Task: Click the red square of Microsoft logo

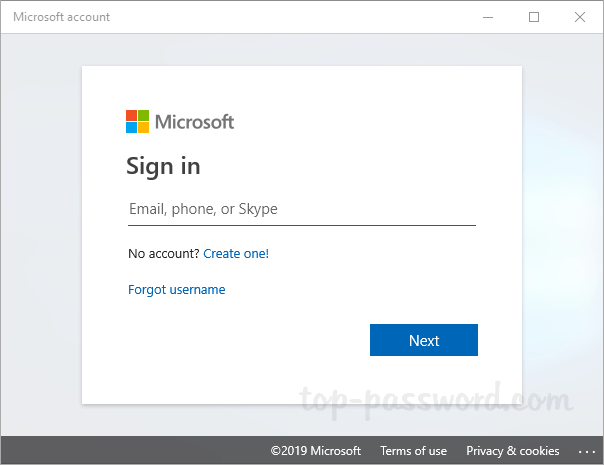Action: (x=131, y=115)
